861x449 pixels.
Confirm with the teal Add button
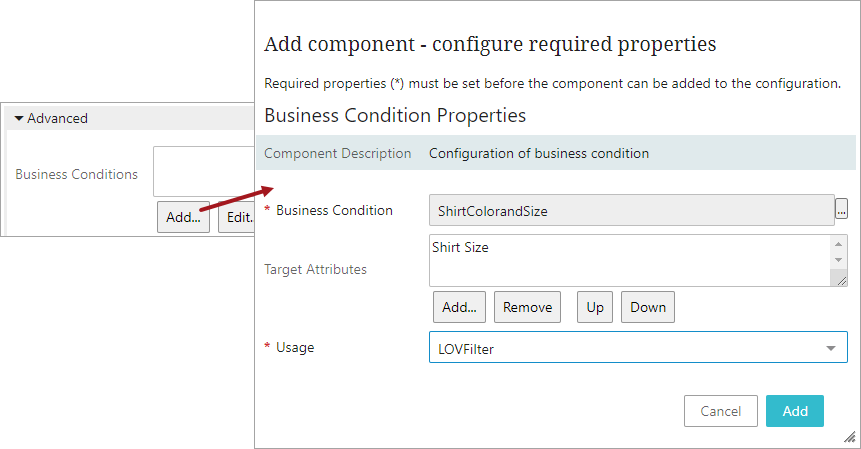click(x=795, y=411)
